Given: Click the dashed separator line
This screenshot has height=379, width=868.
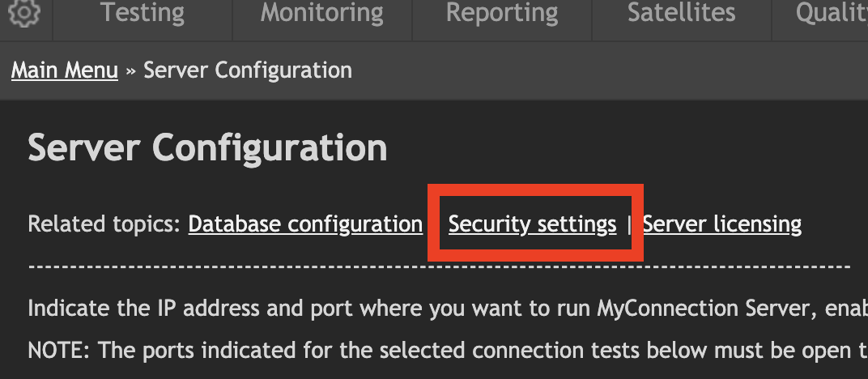Looking at the screenshot, I should (439, 266).
